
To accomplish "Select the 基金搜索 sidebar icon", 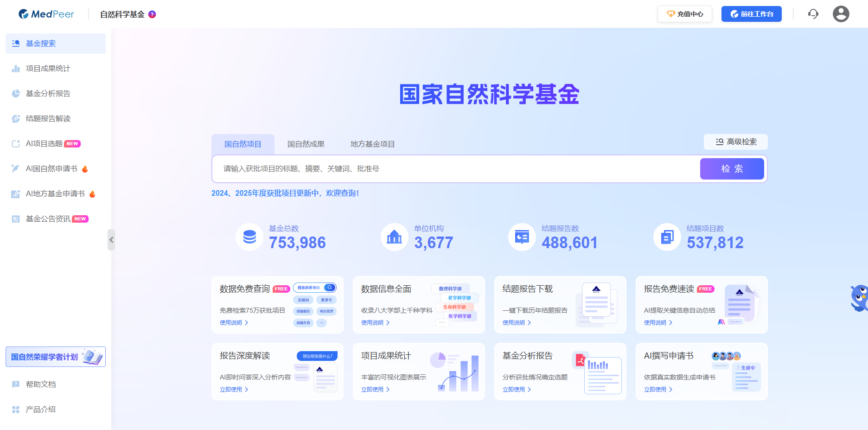I will point(16,43).
